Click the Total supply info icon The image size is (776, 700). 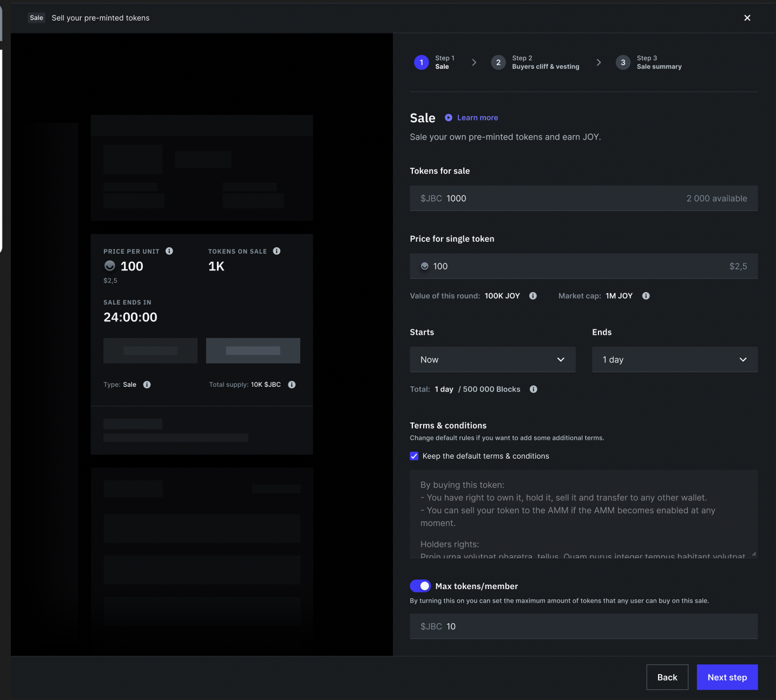click(292, 385)
